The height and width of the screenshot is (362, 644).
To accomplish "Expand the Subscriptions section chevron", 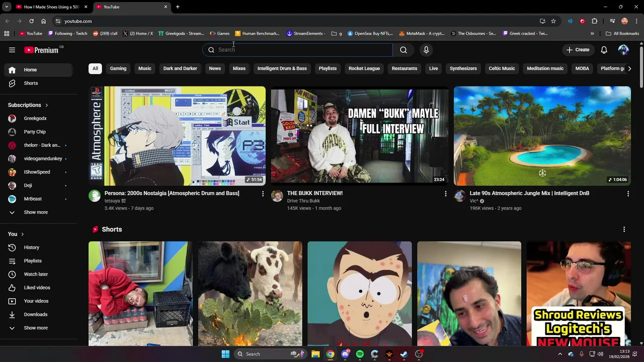I will coord(46,105).
